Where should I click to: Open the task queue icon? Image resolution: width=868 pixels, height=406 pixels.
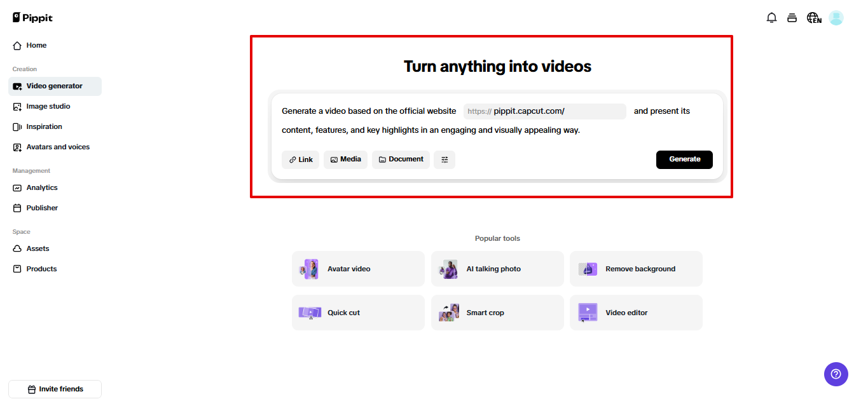792,18
